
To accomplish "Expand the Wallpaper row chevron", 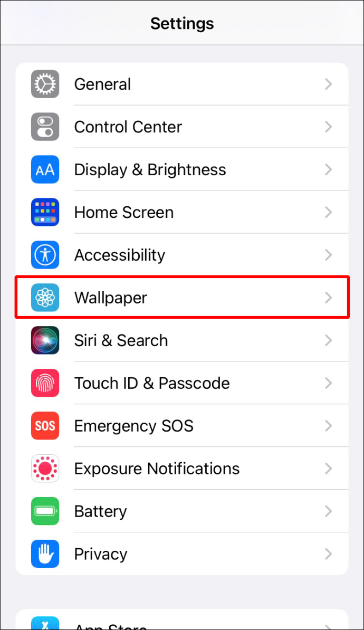I will pos(329,298).
